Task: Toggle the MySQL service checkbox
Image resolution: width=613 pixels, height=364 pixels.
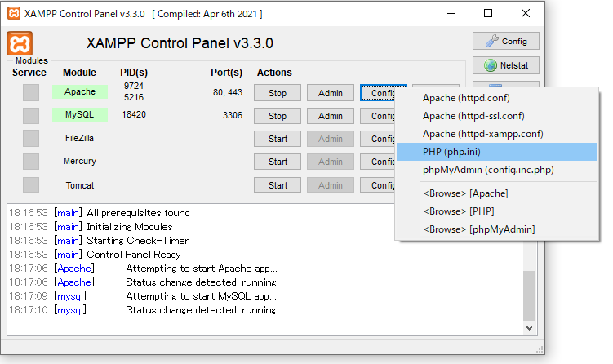Action: click(x=31, y=116)
